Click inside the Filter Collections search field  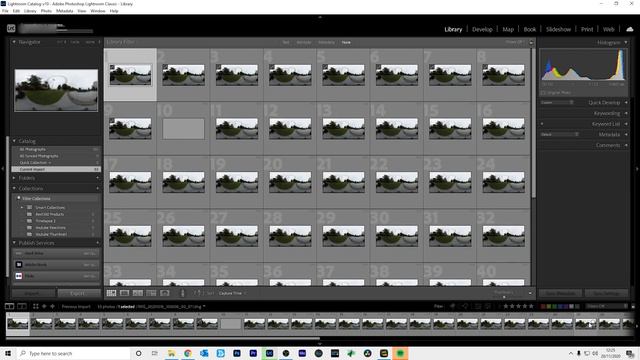57,198
